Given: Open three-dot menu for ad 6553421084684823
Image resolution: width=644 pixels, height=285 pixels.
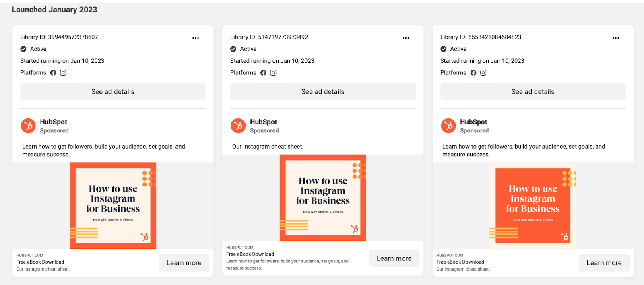Looking at the screenshot, I should coord(616,38).
